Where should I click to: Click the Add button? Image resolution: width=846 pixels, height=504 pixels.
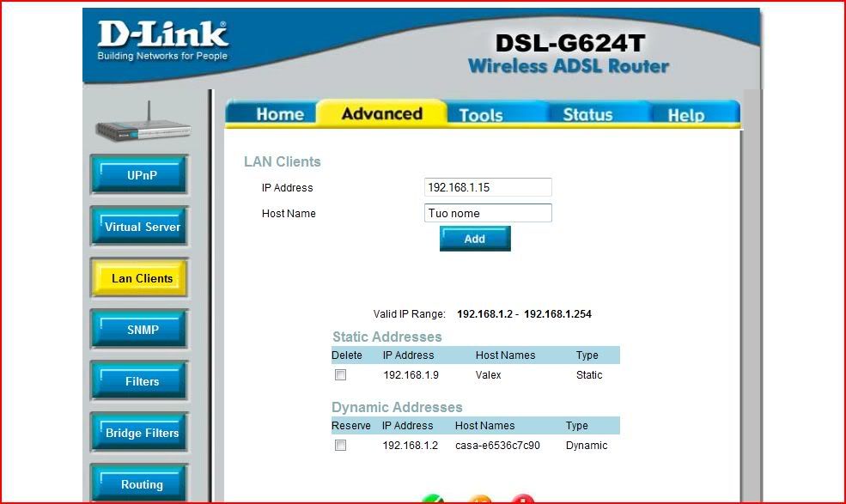tap(475, 239)
